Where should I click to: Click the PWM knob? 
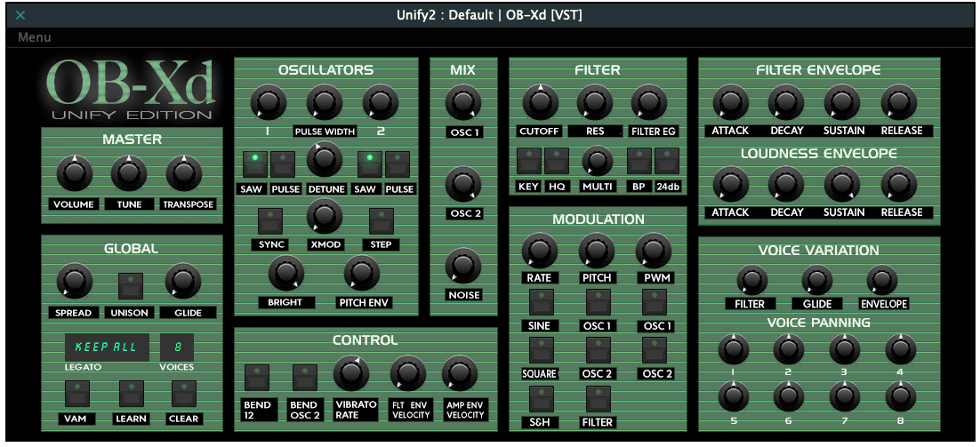click(x=654, y=251)
